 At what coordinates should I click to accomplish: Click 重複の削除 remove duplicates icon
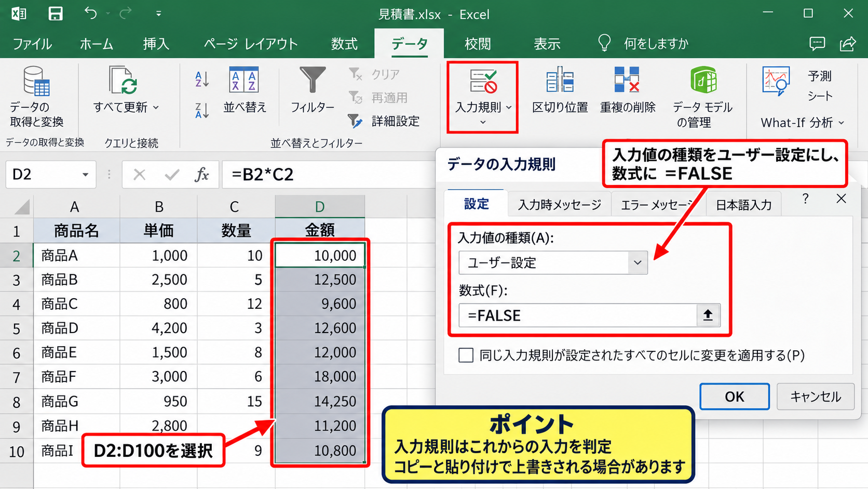coord(627,80)
